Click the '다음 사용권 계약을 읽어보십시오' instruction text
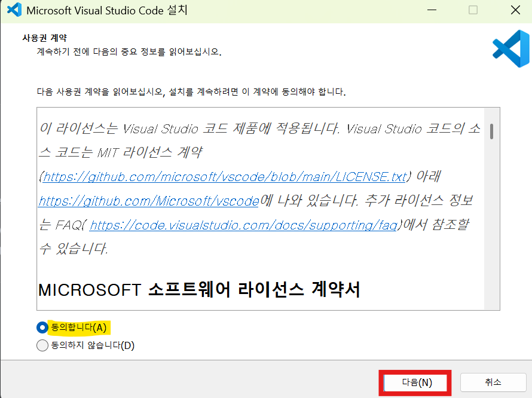This screenshot has width=532, height=398. click(191, 92)
